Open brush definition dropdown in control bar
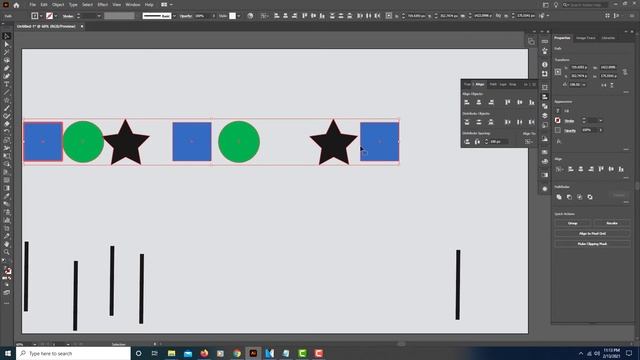Screen dimensions: 640x360 (x=174, y=16)
